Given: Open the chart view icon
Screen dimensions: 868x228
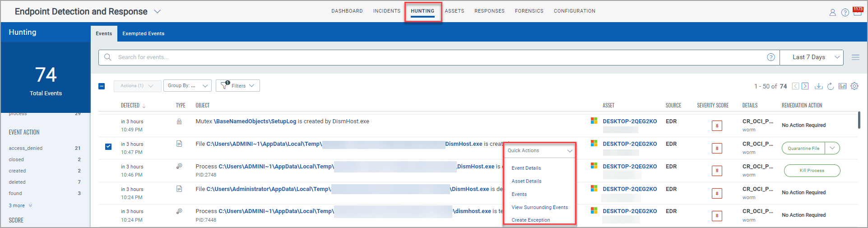Looking at the screenshot, I should [x=842, y=86].
